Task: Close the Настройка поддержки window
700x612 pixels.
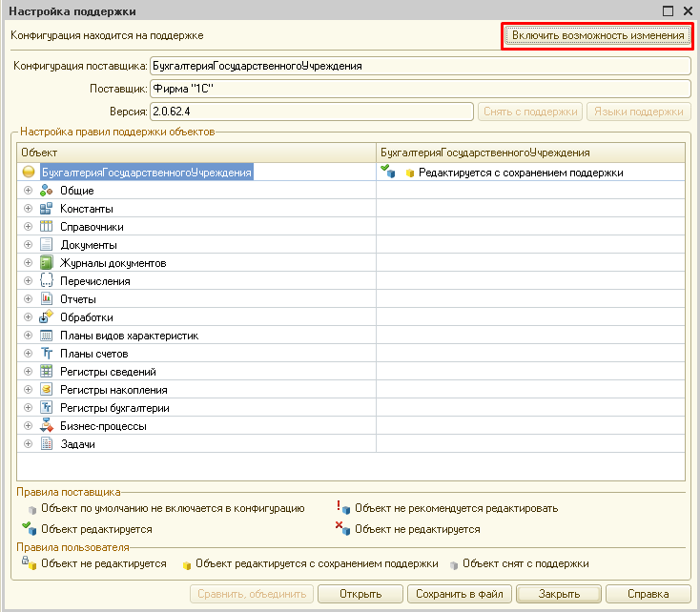Action: (x=688, y=11)
